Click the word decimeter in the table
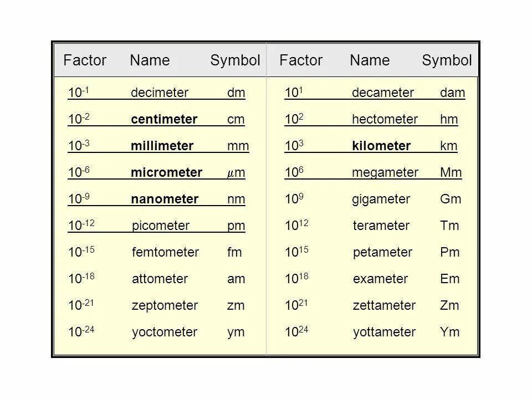 (160, 93)
